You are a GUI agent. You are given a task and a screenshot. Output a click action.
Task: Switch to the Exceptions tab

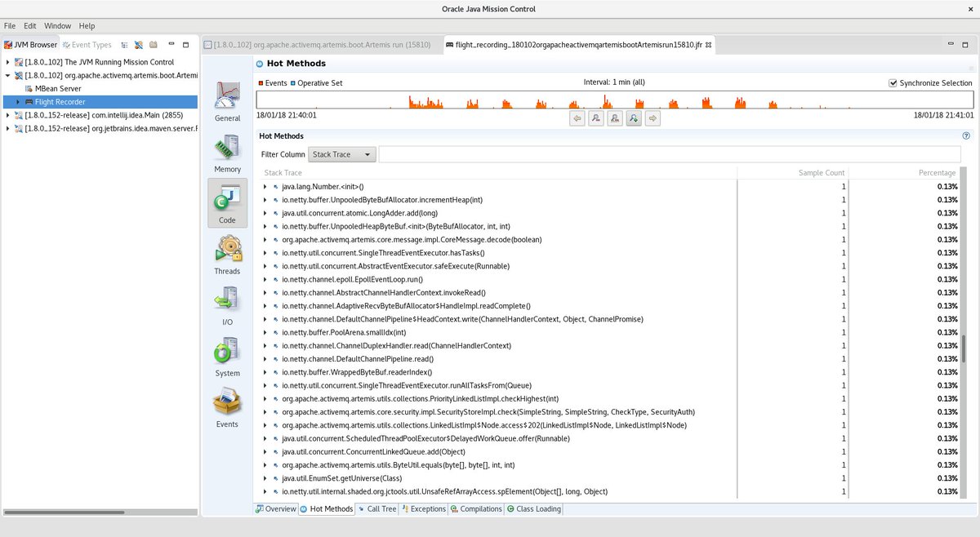coord(423,508)
